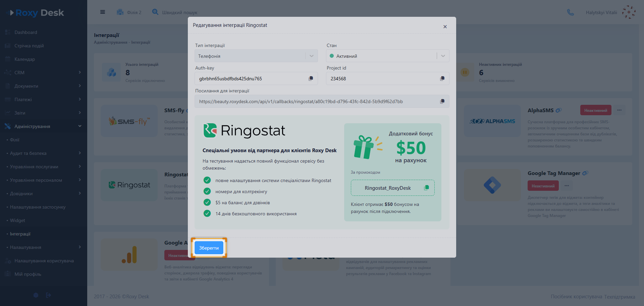Open the three-dots menu on AlphaSMS card

[620, 110]
